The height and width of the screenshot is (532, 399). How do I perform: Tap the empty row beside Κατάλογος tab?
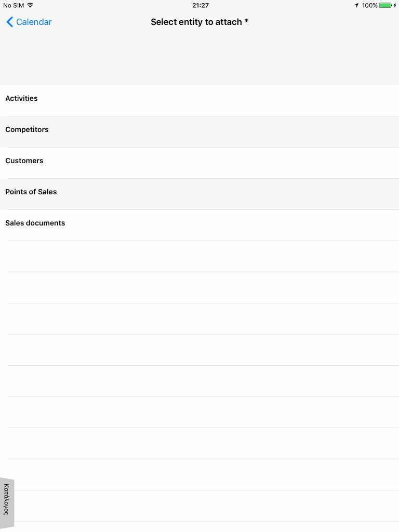tap(206, 506)
